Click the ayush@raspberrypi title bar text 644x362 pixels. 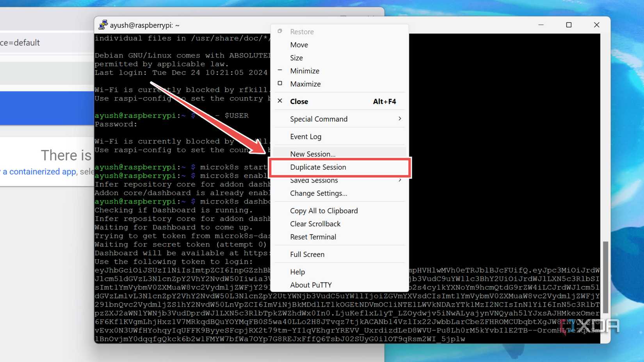pyautogui.click(x=145, y=25)
